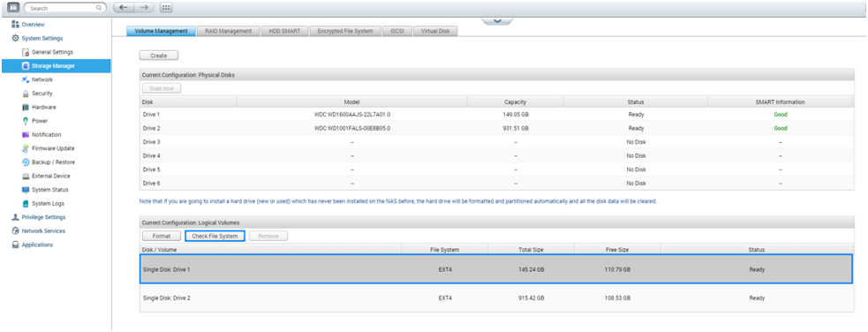Open the Notification icon entry
This screenshot has width=868, height=332.
coord(26,134)
